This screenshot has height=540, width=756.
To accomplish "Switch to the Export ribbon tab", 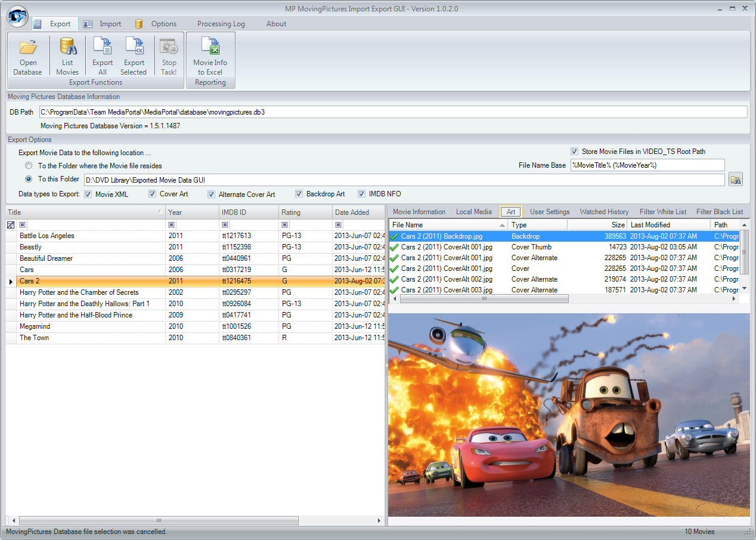I will click(54, 24).
